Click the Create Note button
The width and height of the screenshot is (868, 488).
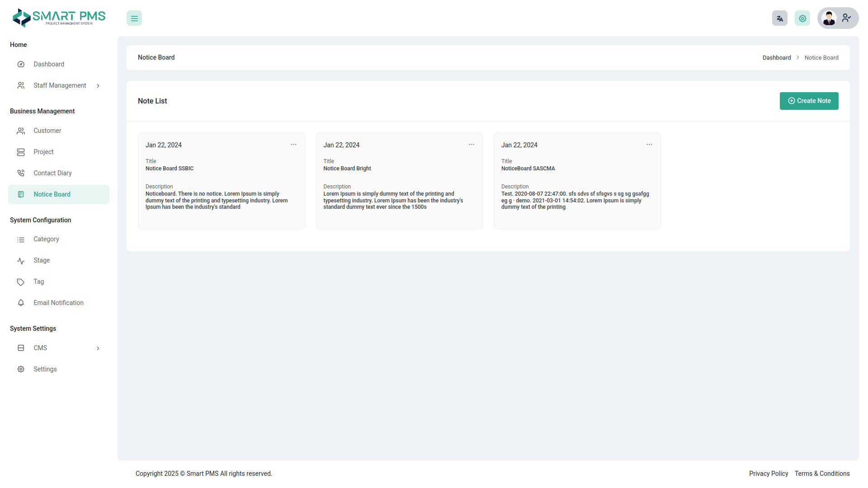(809, 101)
